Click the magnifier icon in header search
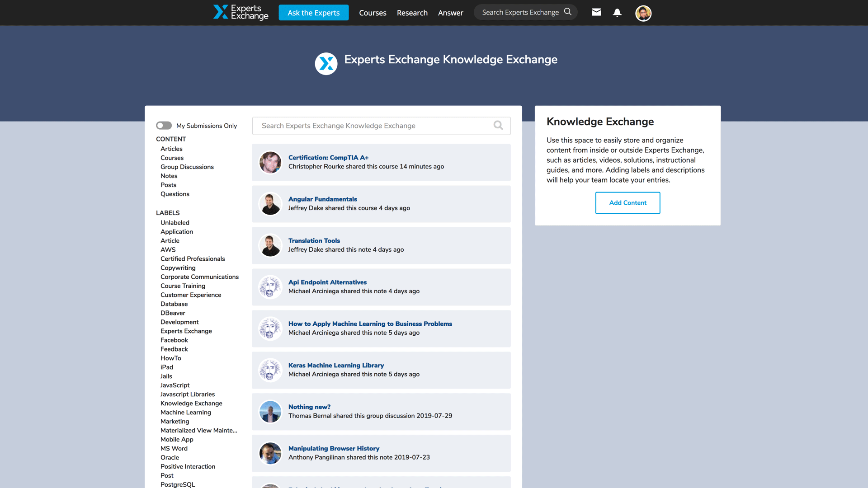This screenshot has height=488, width=868. tap(568, 12)
